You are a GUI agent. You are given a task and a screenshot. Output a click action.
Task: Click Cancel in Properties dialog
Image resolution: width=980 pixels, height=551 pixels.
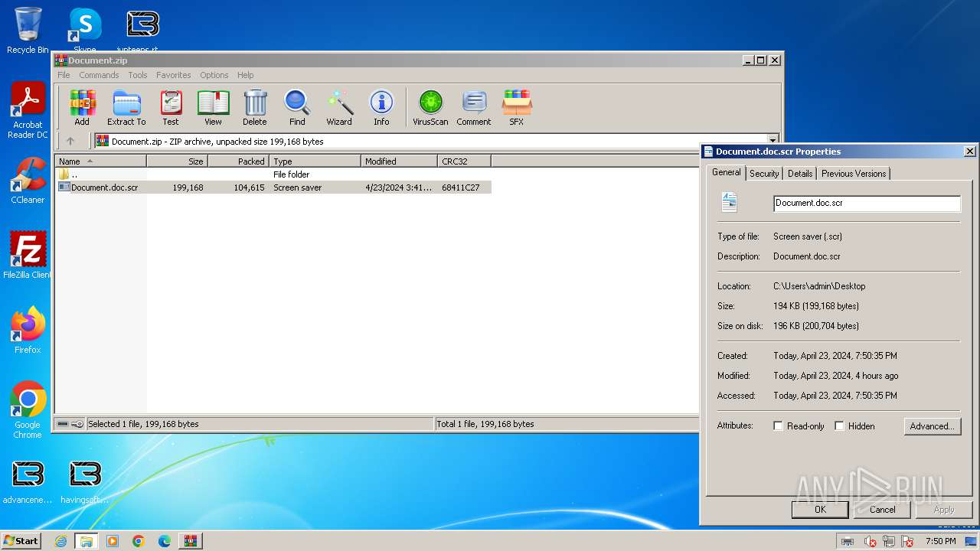882,510
